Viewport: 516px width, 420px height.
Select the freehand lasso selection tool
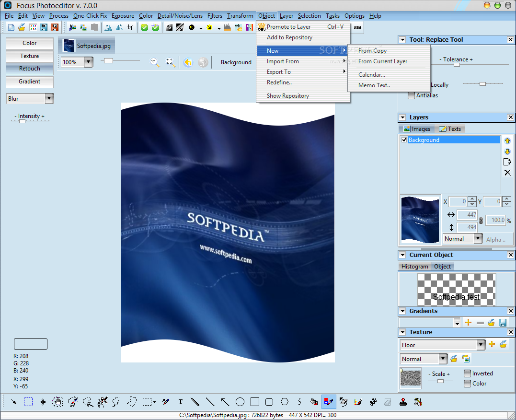(x=116, y=402)
